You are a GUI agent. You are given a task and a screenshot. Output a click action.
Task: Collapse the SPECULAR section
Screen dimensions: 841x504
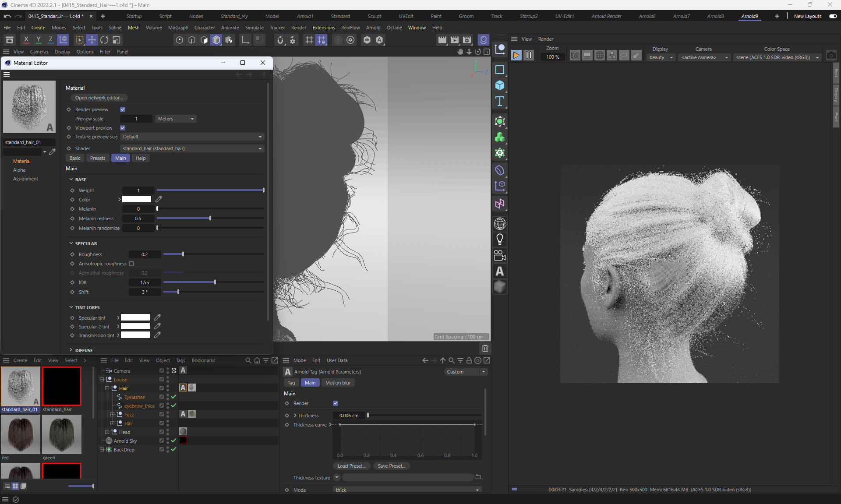(71, 243)
